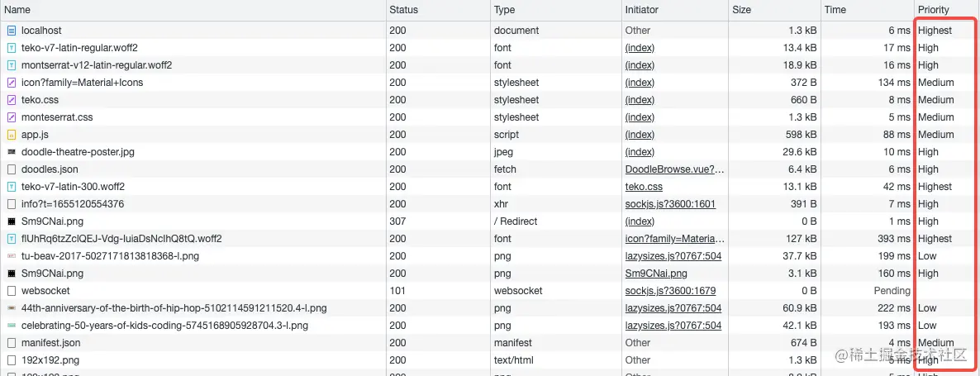This screenshot has width=980, height=376.
Task: Click the thumbnail icon for tu-beav-2017 png
Action: pos(12,256)
